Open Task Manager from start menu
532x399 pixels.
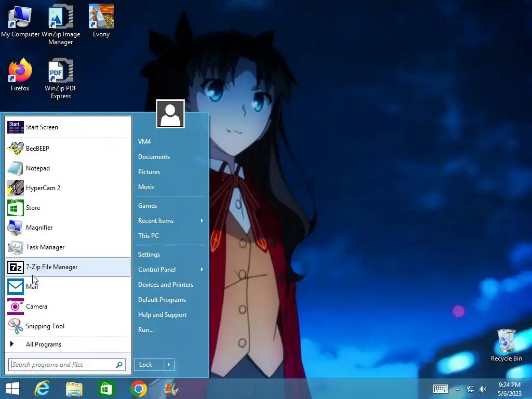coord(68,247)
